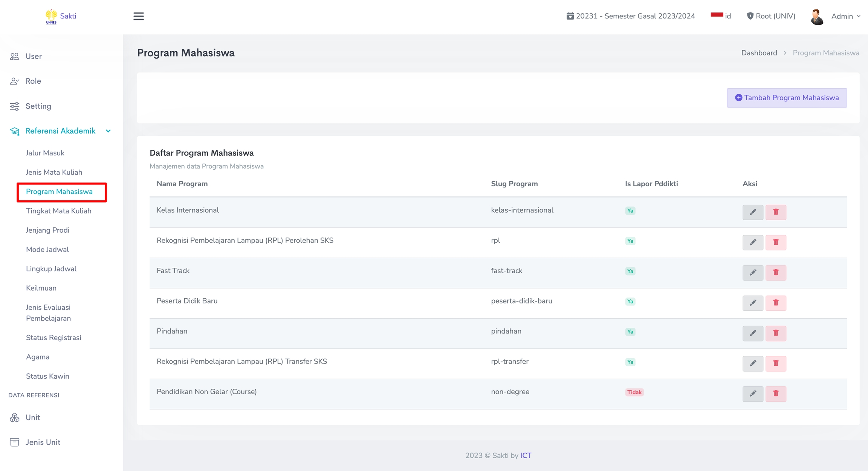The image size is (868, 471).
Task: Delete Pendidikan Non Gelar (Course) entry
Action: (x=775, y=393)
